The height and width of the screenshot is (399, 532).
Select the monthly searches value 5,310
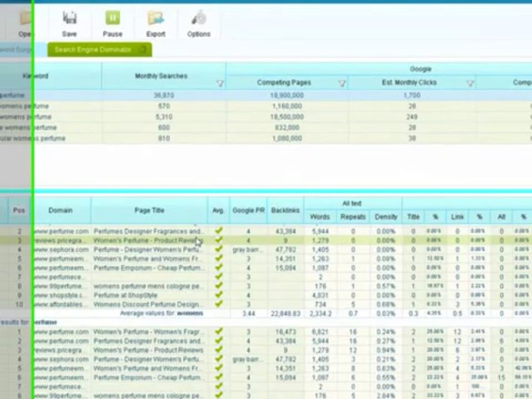164,117
